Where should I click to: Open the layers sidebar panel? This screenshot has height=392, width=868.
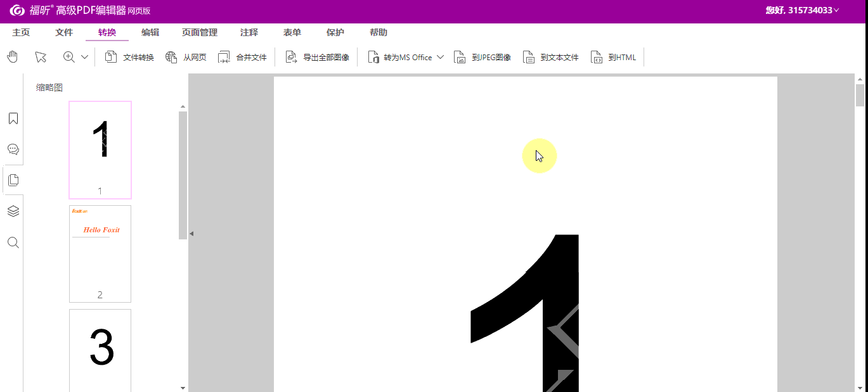(13, 211)
